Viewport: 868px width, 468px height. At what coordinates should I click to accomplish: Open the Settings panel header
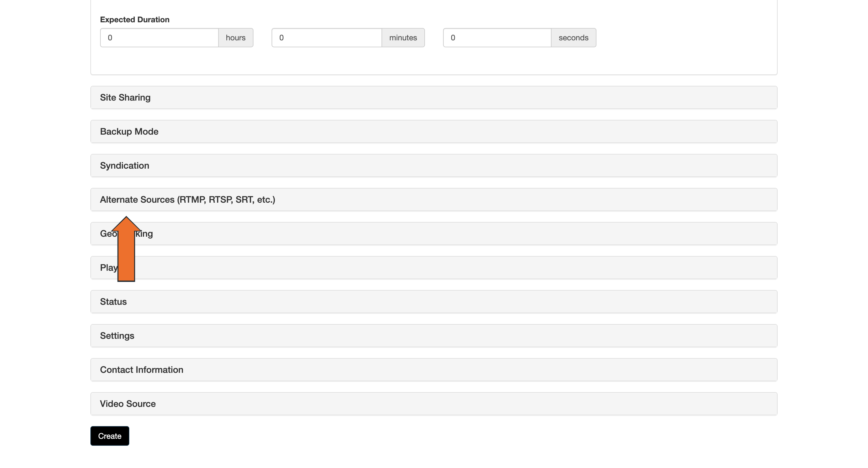pyautogui.click(x=434, y=335)
